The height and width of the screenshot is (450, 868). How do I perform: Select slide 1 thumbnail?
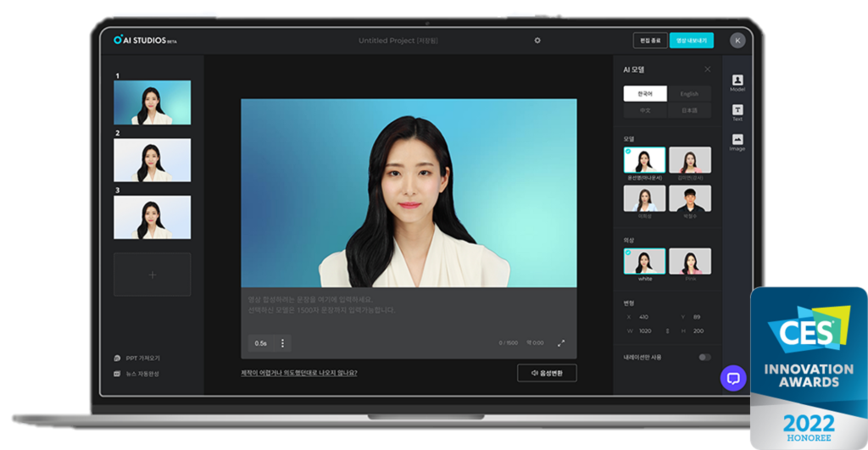(x=153, y=103)
